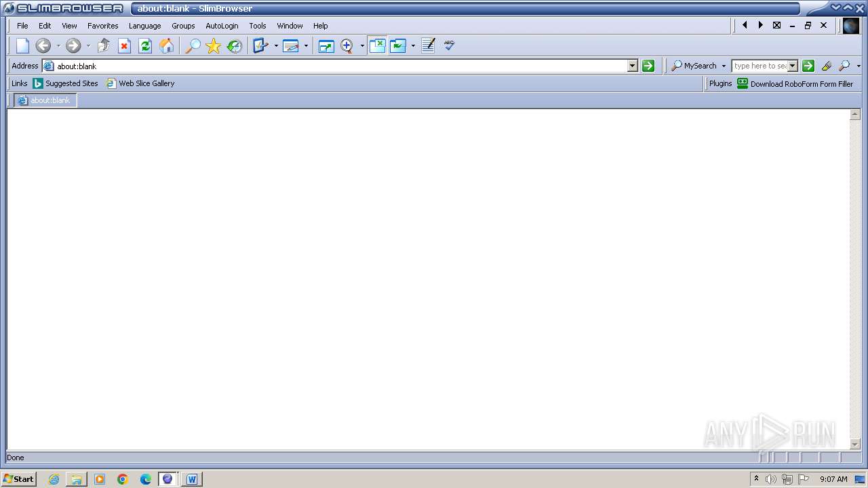Click the Up one level icon

pyautogui.click(x=104, y=45)
